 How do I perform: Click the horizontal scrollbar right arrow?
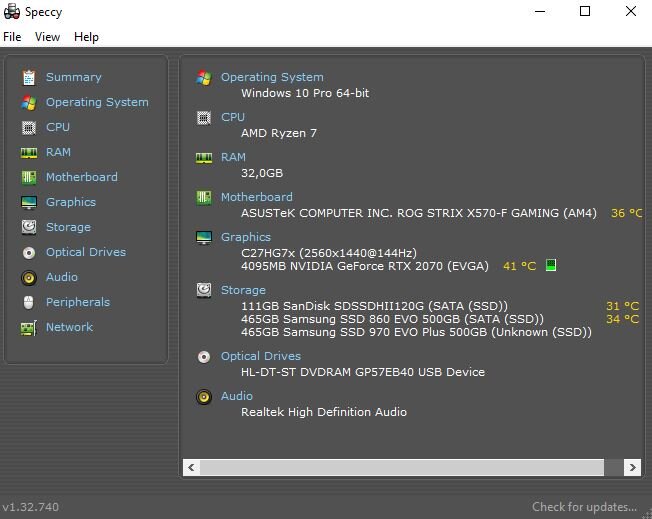pyautogui.click(x=632, y=467)
